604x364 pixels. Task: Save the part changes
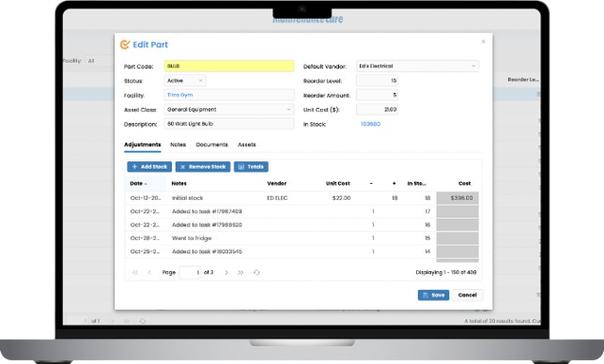pyautogui.click(x=433, y=296)
